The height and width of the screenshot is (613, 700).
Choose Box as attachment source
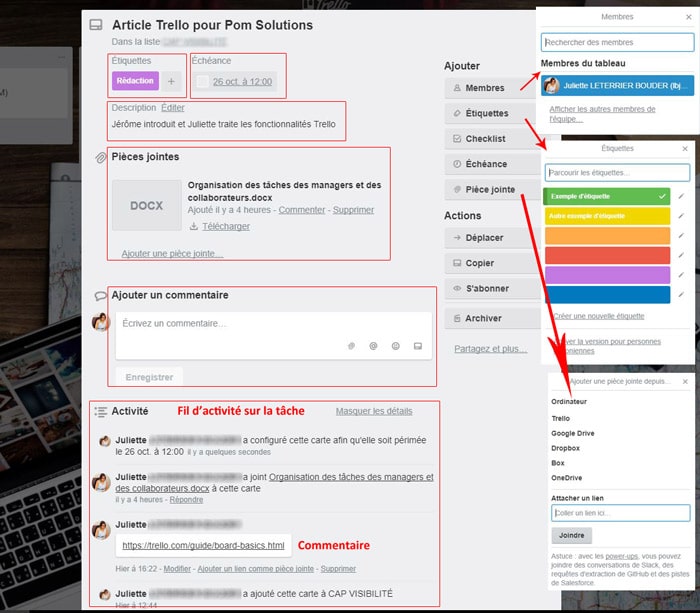[558, 463]
